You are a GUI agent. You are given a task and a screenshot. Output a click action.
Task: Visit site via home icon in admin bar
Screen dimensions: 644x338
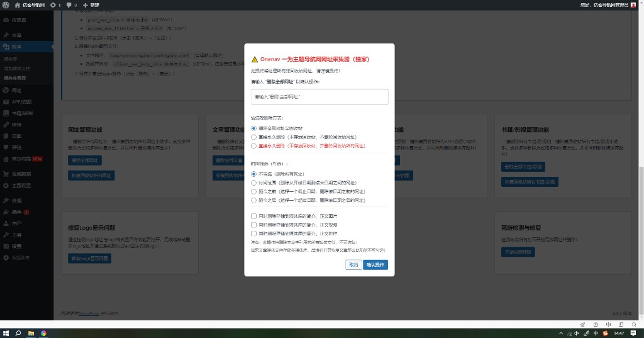(x=17, y=5)
